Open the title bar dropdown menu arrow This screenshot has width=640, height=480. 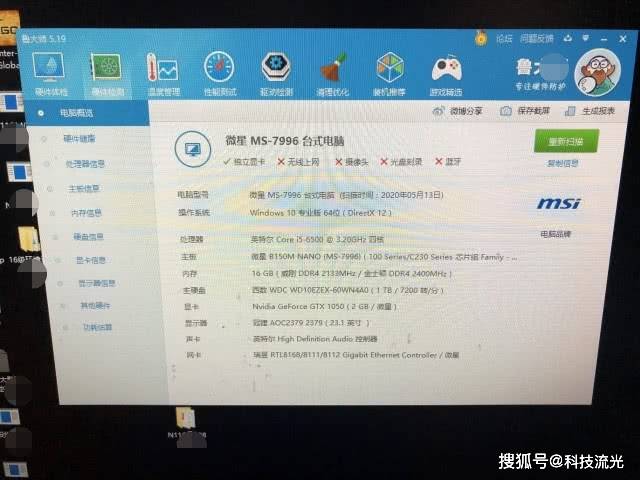(x=585, y=38)
